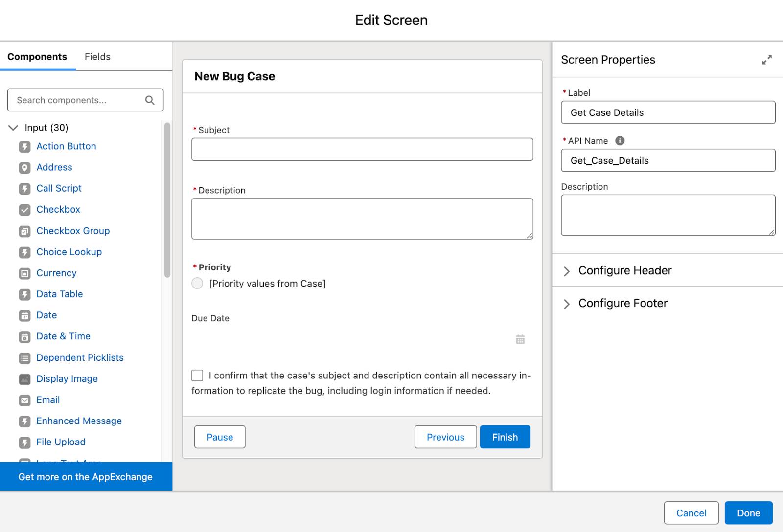The width and height of the screenshot is (783, 532).
Task: Expand the Screen Properties panel icon
Action: 767,60
